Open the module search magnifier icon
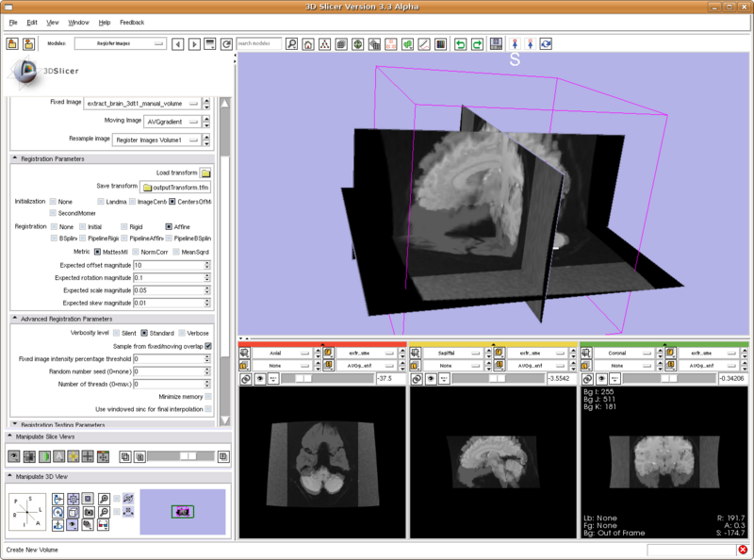The height and width of the screenshot is (560, 754). coord(290,42)
